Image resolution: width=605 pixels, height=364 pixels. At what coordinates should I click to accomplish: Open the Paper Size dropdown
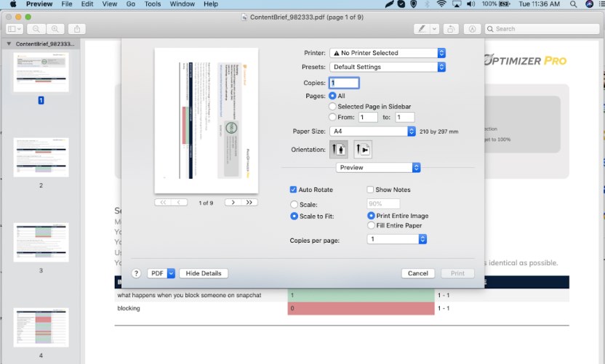point(373,131)
